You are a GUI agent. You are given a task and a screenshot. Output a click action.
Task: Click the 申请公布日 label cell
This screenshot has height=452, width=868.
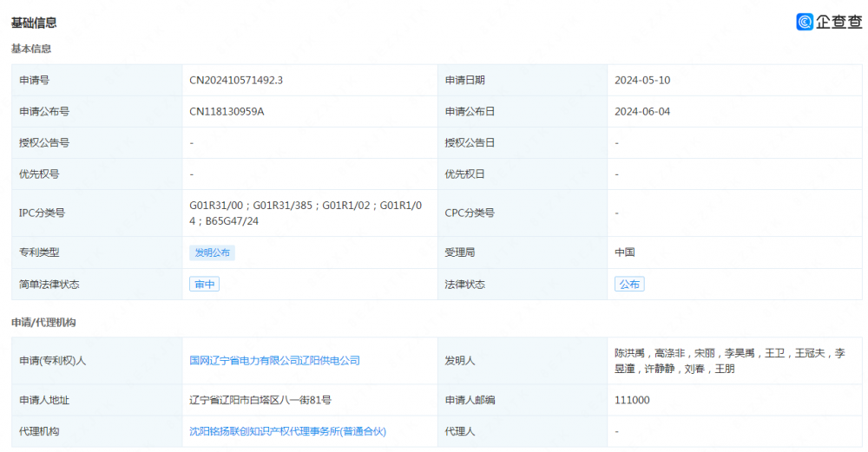[523, 112]
